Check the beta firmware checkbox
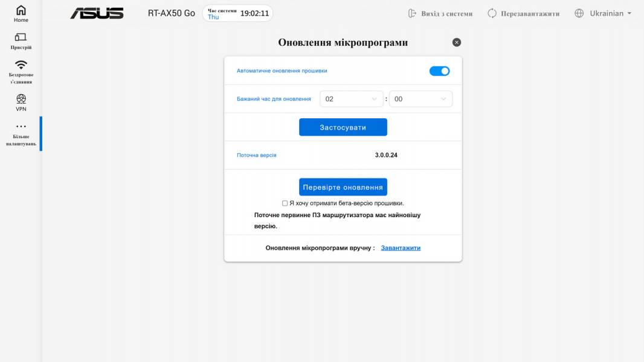 point(285,203)
